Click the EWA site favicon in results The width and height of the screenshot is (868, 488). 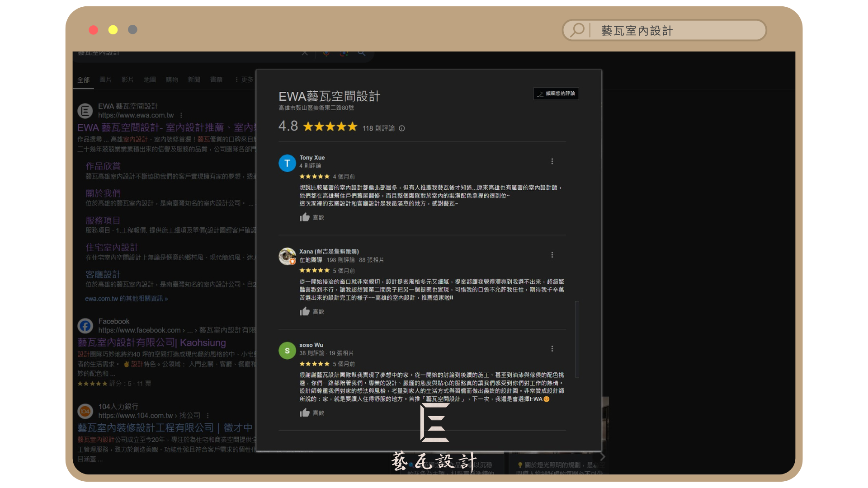coord(85,111)
